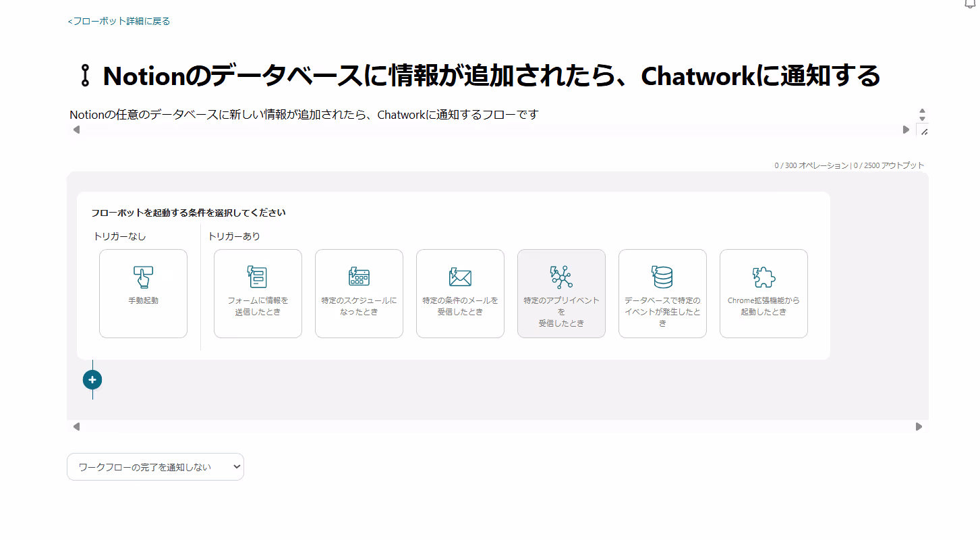
Task: Return via フローボット詳細に戻る link
Action: pos(119,22)
